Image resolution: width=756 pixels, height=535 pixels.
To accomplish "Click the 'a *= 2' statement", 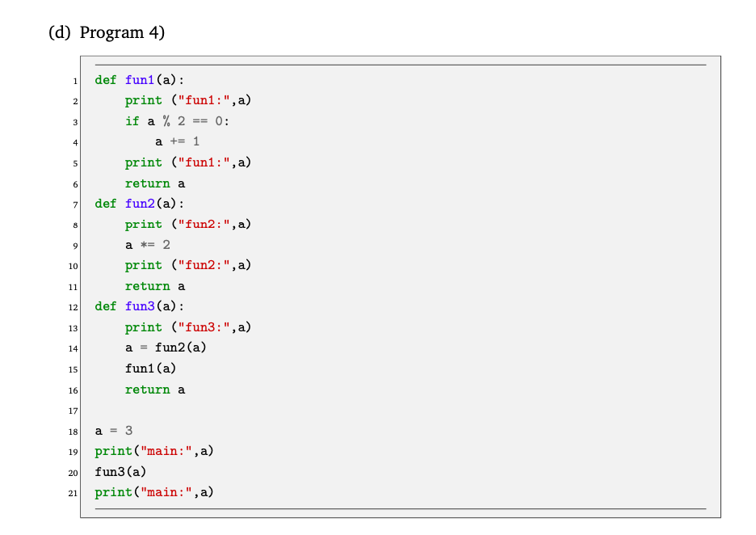I will click(148, 245).
